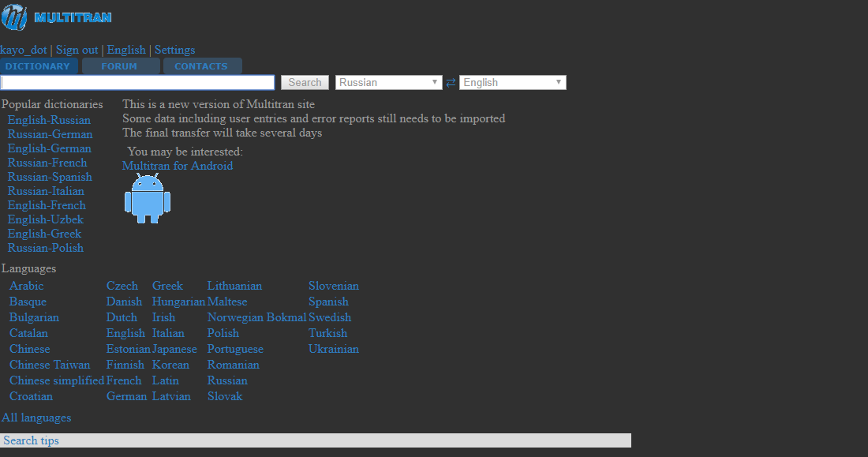Screen dimensions: 868x457
Task: Select the Turkish language link
Action: click(327, 333)
